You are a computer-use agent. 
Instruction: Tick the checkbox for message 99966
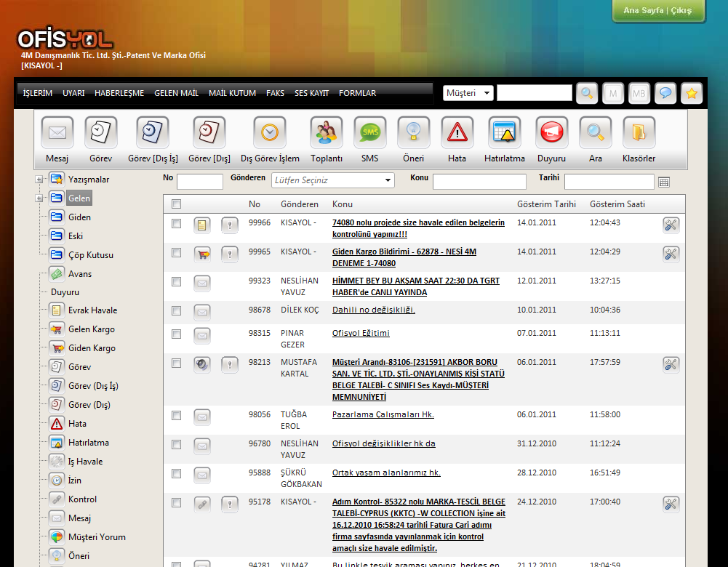[x=176, y=223]
